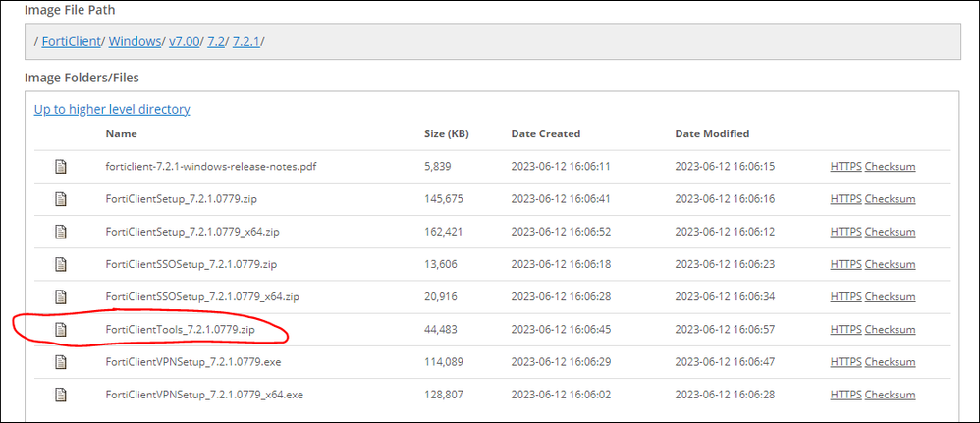980x423 pixels.
Task: Click file icon for FortiClientSSOSetup_7.2.1.0779.zip
Action: pyautogui.click(x=61, y=264)
